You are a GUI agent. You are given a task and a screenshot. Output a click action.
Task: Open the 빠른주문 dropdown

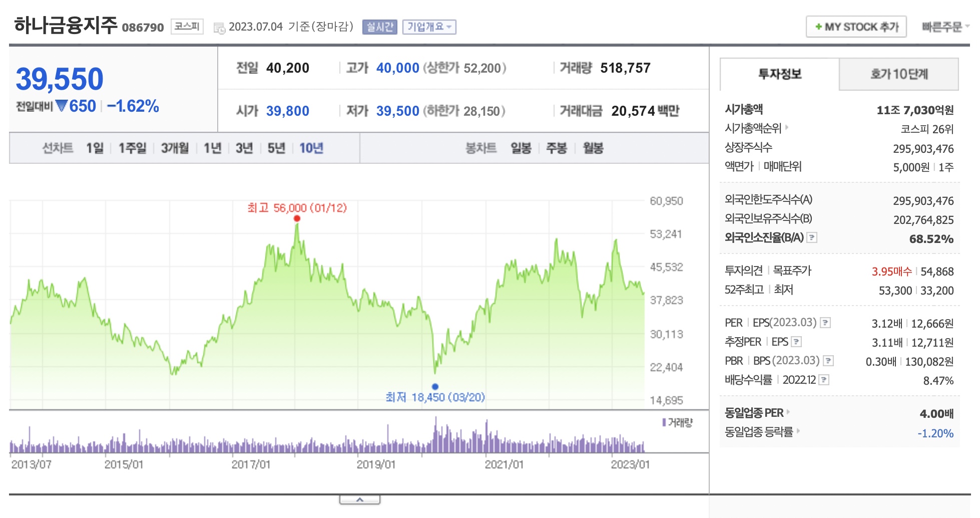click(945, 27)
